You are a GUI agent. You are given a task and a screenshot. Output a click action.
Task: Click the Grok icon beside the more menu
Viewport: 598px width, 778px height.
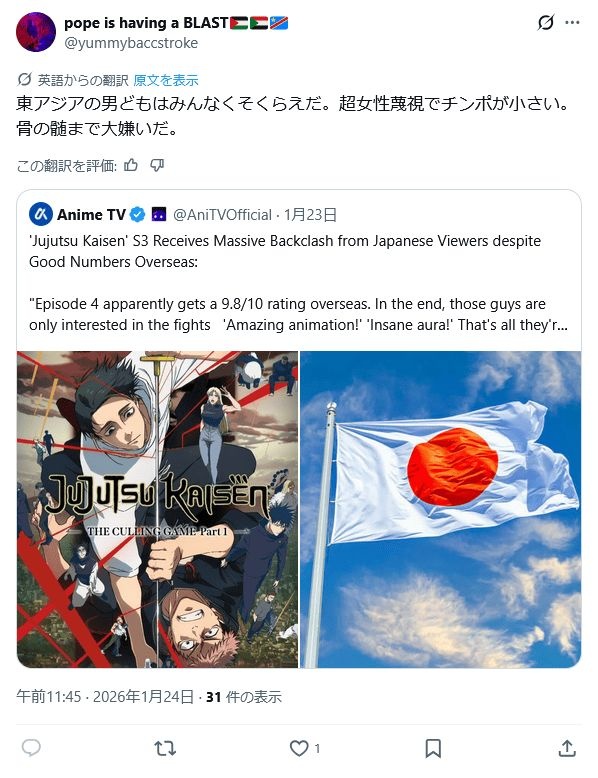[546, 22]
